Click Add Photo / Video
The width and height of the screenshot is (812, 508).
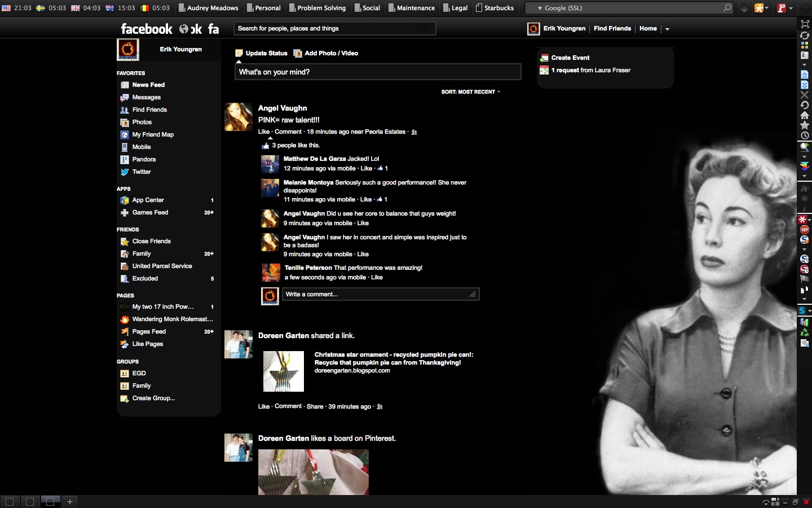[326, 53]
